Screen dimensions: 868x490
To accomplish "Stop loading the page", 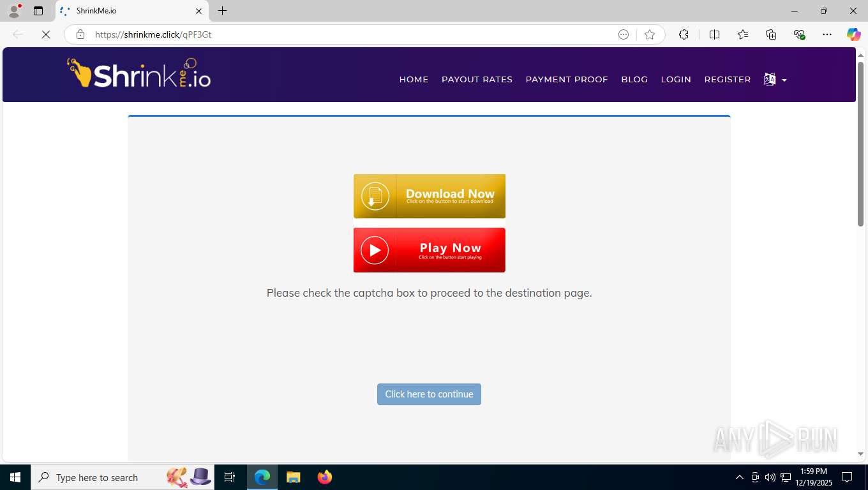I will click(46, 34).
